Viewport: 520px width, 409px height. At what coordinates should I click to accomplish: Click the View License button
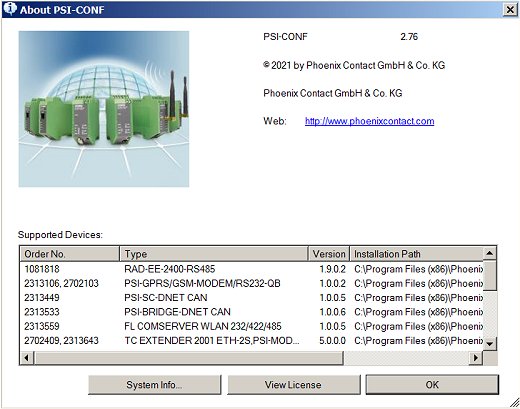(x=293, y=385)
